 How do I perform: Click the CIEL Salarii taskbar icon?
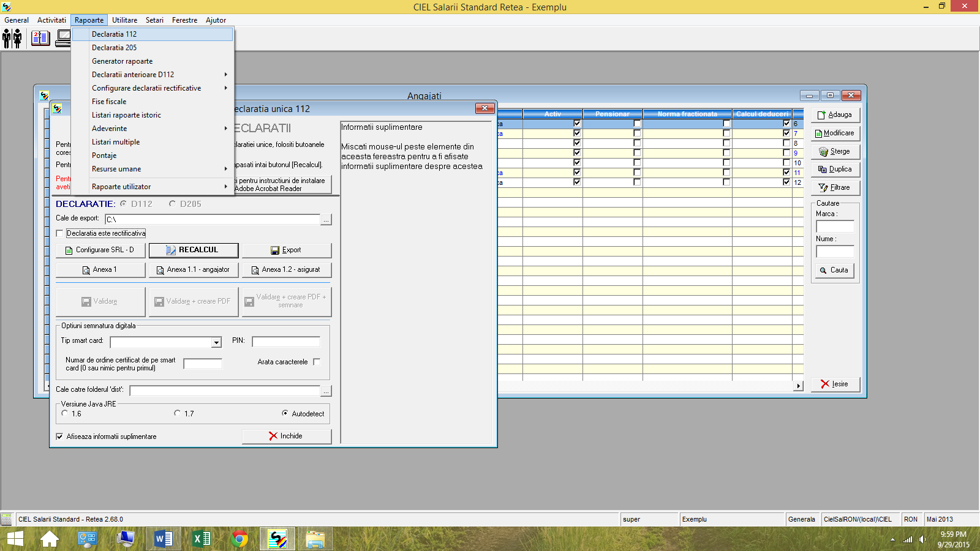(x=277, y=539)
